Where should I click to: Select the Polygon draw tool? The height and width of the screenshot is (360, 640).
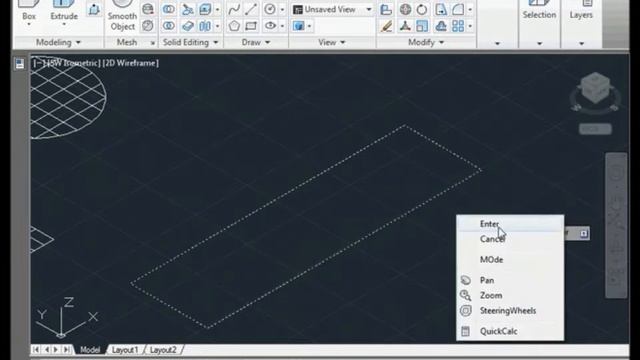(234, 26)
